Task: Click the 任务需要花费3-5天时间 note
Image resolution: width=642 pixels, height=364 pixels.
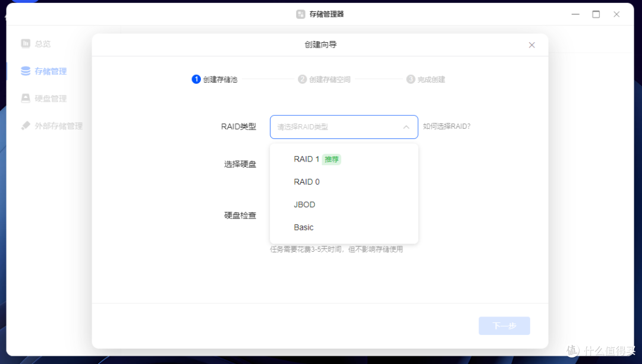Action: click(336, 249)
